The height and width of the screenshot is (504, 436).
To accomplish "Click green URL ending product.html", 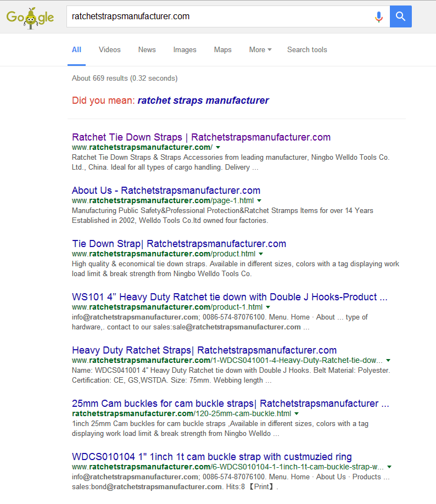I will pos(164,254).
